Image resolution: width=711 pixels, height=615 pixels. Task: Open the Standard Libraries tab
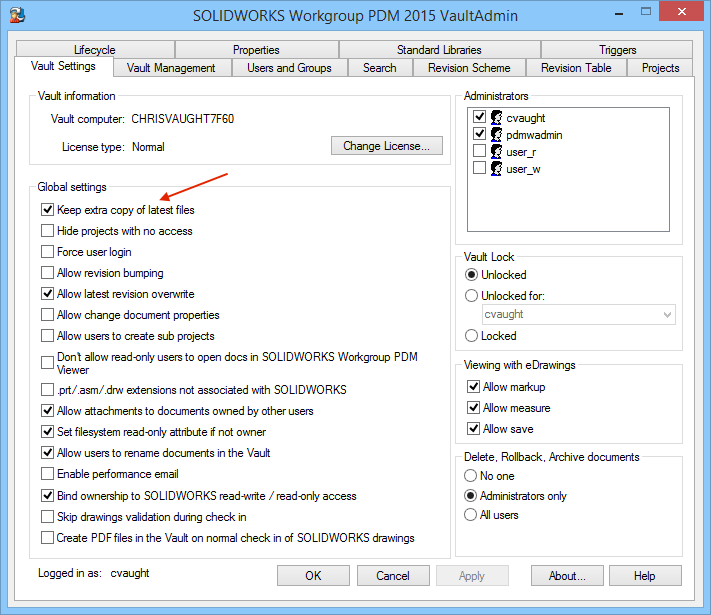(439, 49)
